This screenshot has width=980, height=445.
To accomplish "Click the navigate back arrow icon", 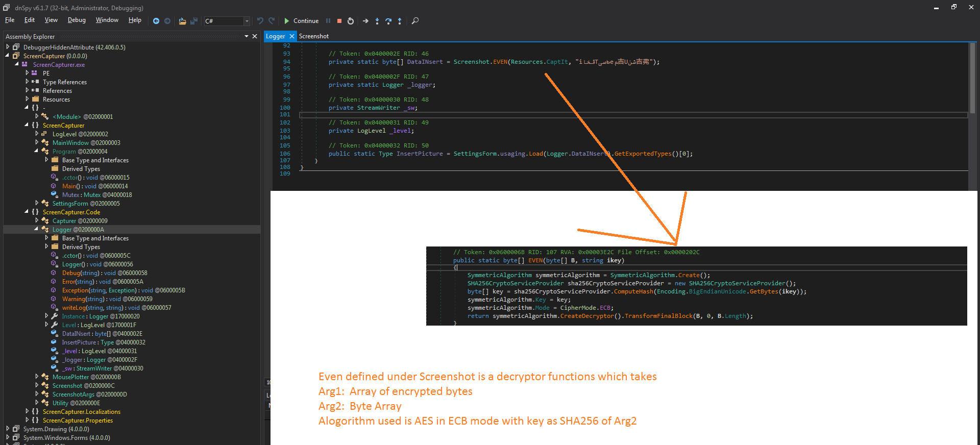I will click(156, 21).
